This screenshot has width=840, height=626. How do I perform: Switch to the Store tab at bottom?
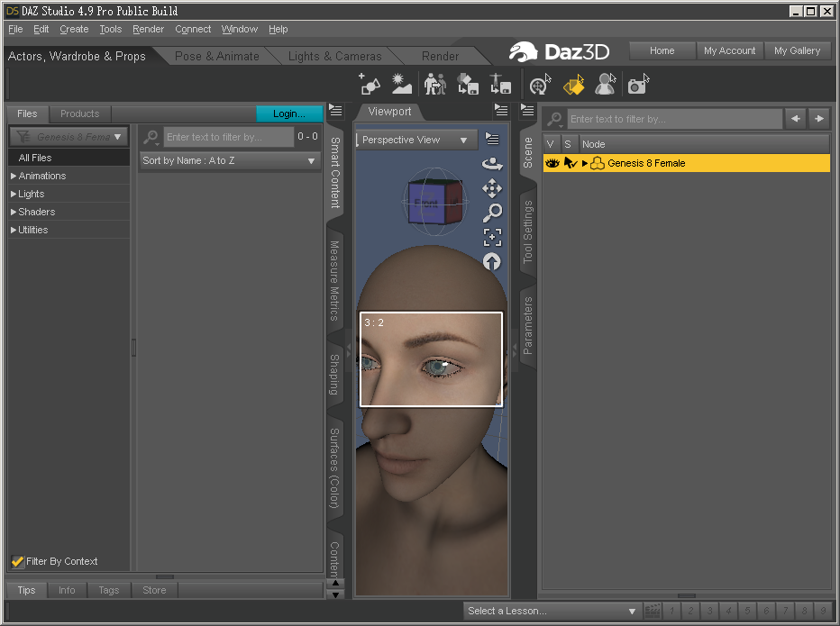tap(154, 590)
